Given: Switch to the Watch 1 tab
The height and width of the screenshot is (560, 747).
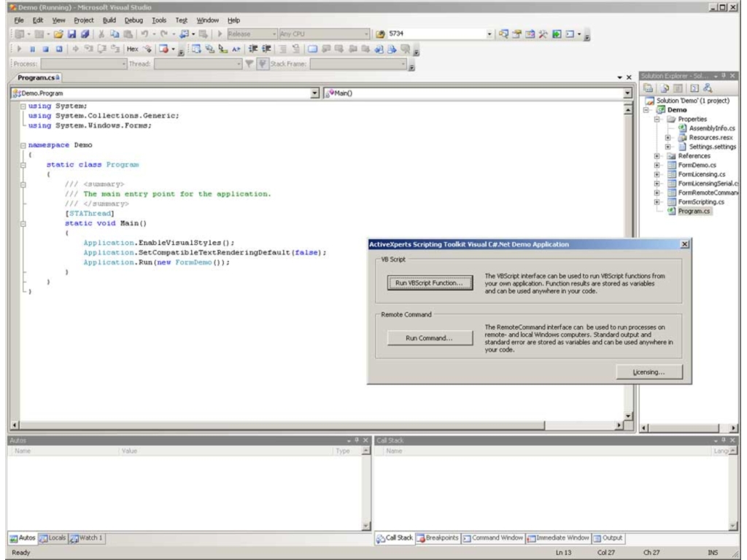Looking at the screenshot, I should pyautogui.click(x=87, y=538).
